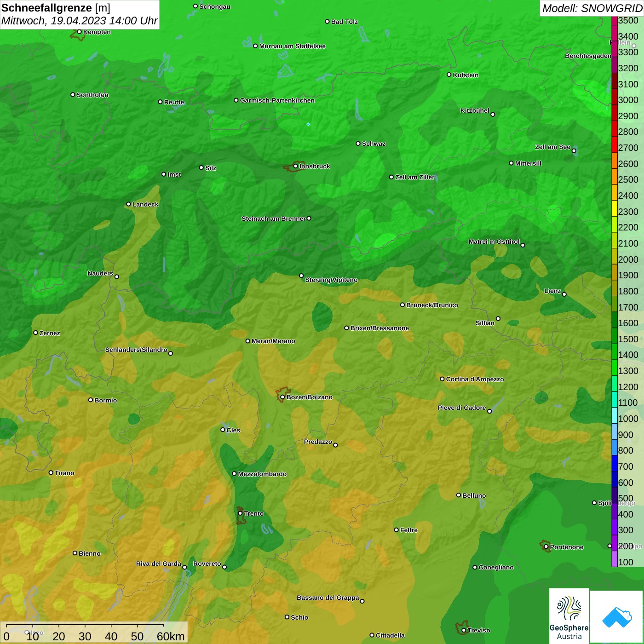Click the 'Cittadella' label
Screen dimensions: 644x644
click(x=391, y=635)
